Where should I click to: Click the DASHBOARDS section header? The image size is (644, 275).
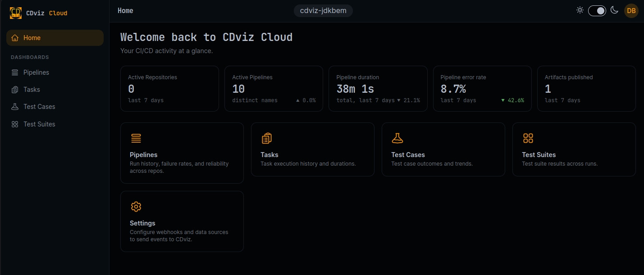(30, 58)
